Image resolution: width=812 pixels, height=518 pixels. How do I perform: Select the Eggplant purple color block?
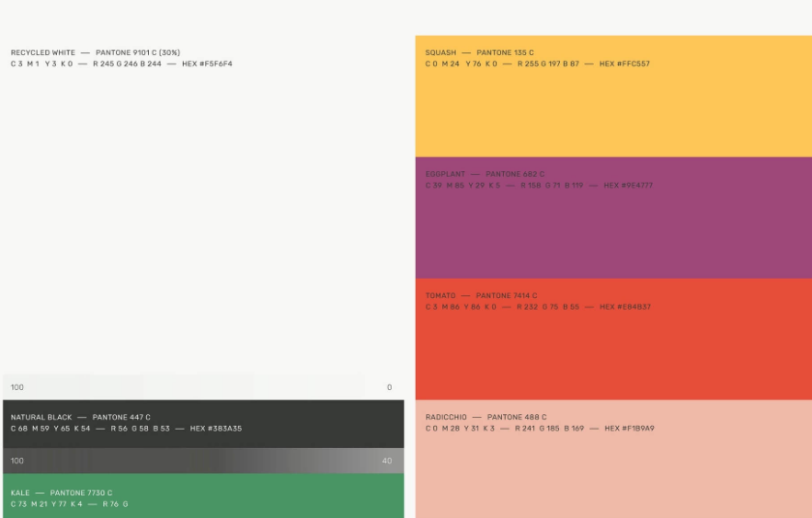point(613,230)
